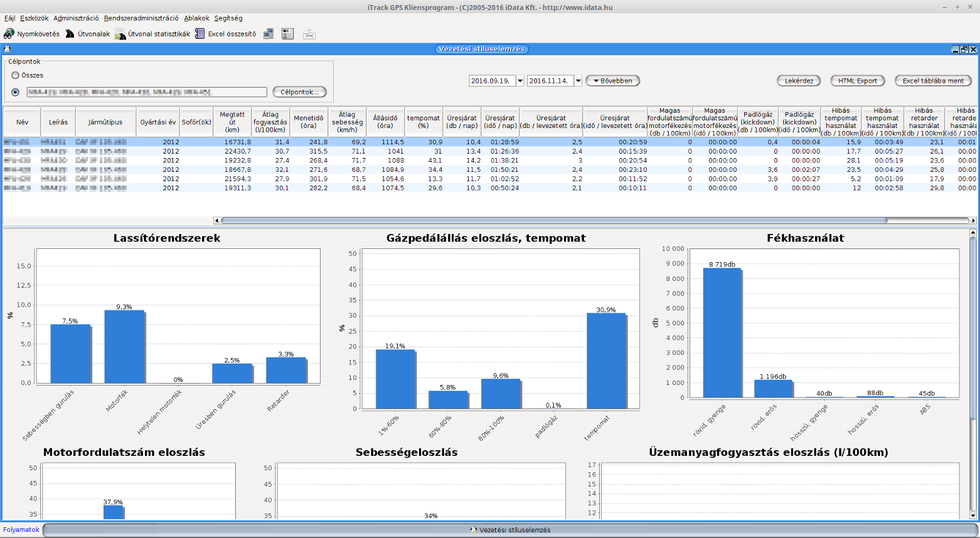
Task: Open the start date 2016.09.19. dropdown
Action: pyautogui.click(x=520, y=81)
